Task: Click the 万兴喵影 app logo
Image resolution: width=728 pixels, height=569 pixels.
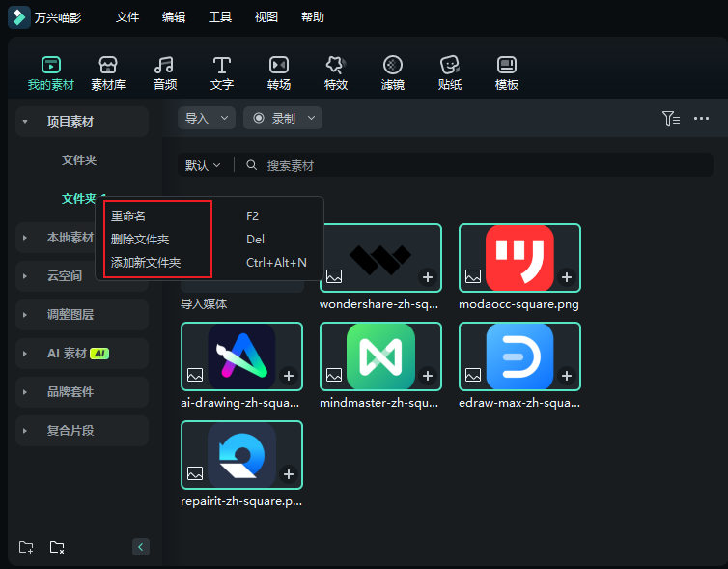Action: (x=19, y=17)
